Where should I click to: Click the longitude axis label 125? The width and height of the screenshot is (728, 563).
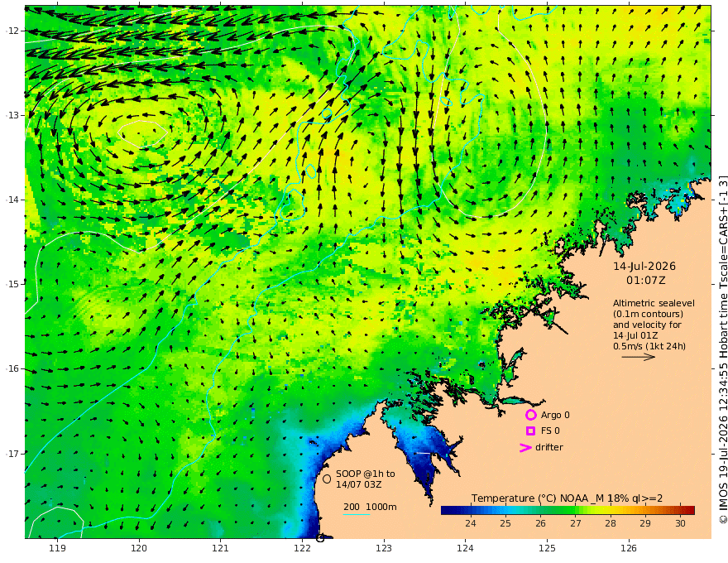(547, 548)
